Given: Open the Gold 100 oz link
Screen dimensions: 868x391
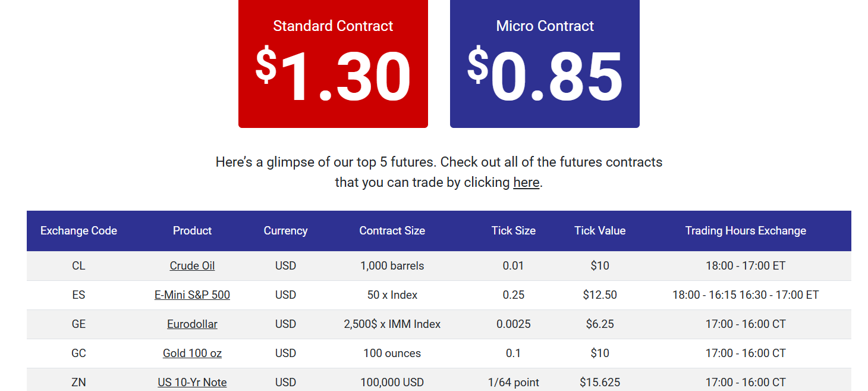Looking at the screenshot, I should pos(192,354).
